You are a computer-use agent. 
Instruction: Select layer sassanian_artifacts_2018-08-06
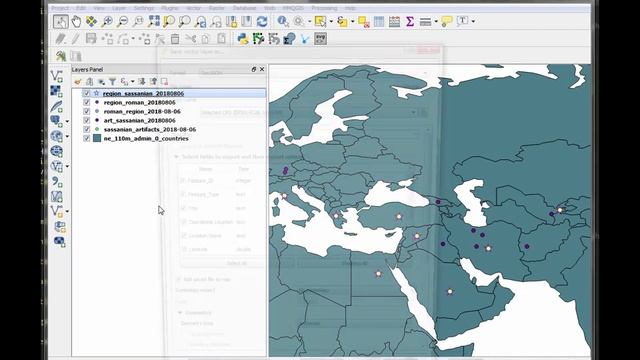pyautogui.click(x=150, y=129)
